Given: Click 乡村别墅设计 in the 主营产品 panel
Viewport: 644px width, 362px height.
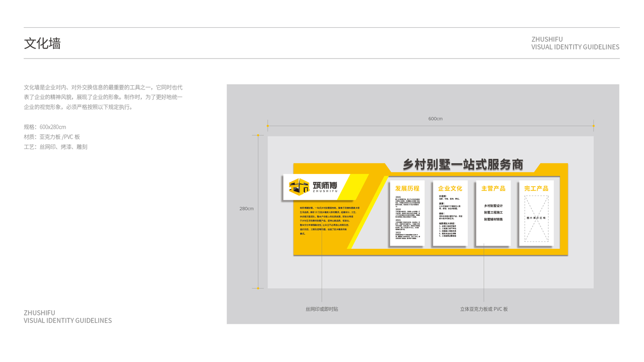Looking at the screenshot, I should click(493, 206).
